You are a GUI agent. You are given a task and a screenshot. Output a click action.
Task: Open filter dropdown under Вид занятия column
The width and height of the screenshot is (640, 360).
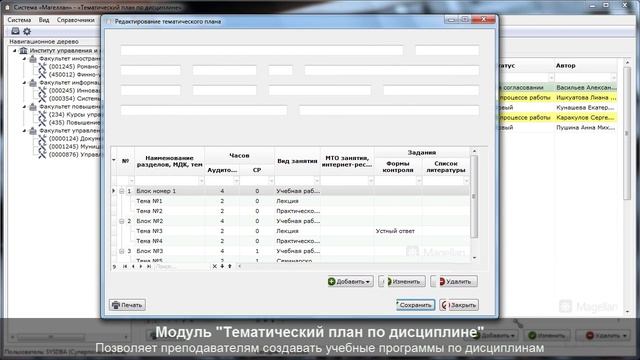(317, 180)
